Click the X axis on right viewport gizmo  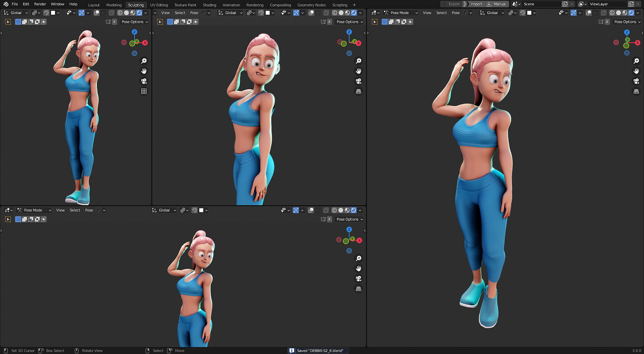pos(638,43)
